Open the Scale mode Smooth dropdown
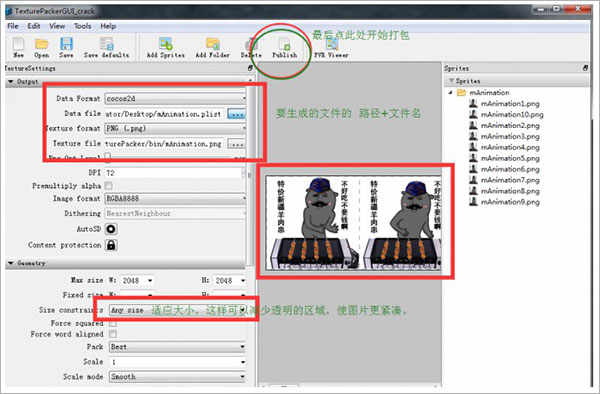 (x=178, y=377)
